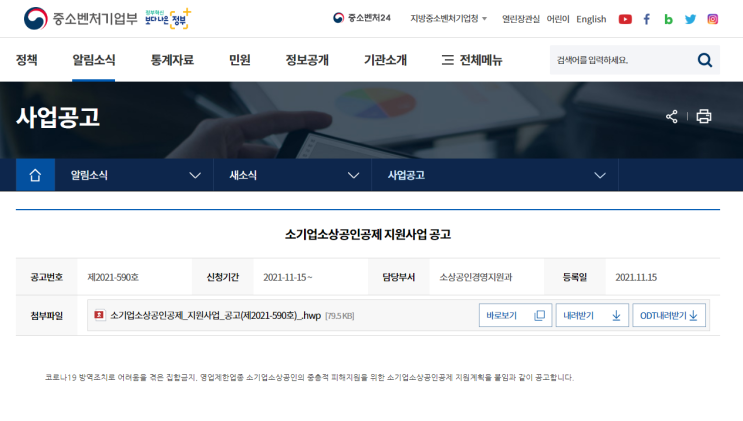Screen dimensions: 743x421
Task: Open the 민원 menu
Action: click(239, 60)
